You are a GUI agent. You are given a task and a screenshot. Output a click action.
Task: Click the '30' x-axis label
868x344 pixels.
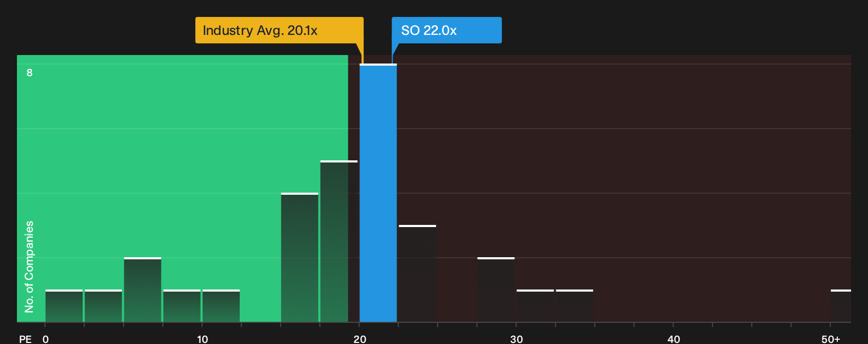click(517, 339)
